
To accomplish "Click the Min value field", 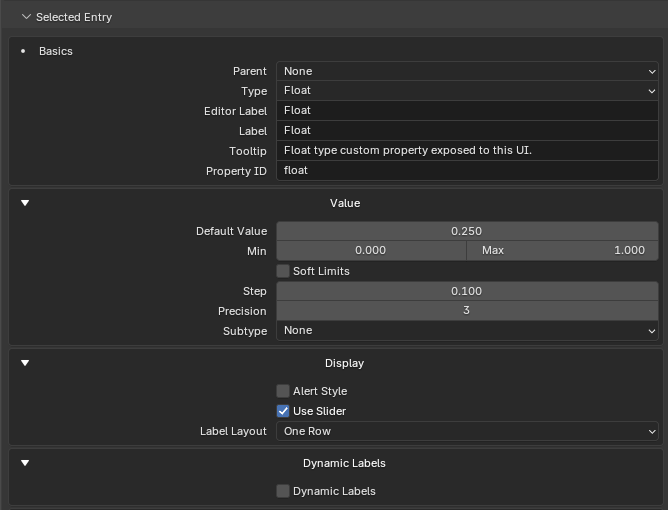I will (x=371, y=251).
